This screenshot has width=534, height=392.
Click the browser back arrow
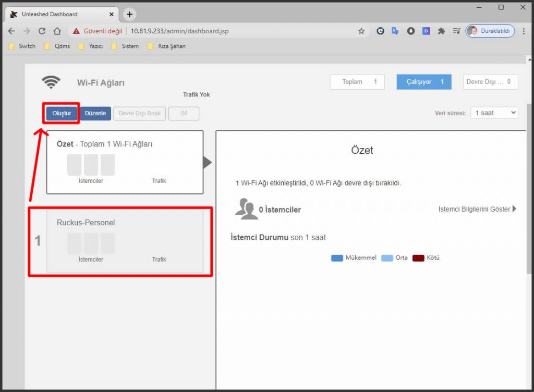pyautogui.click(x=11, y=31)
